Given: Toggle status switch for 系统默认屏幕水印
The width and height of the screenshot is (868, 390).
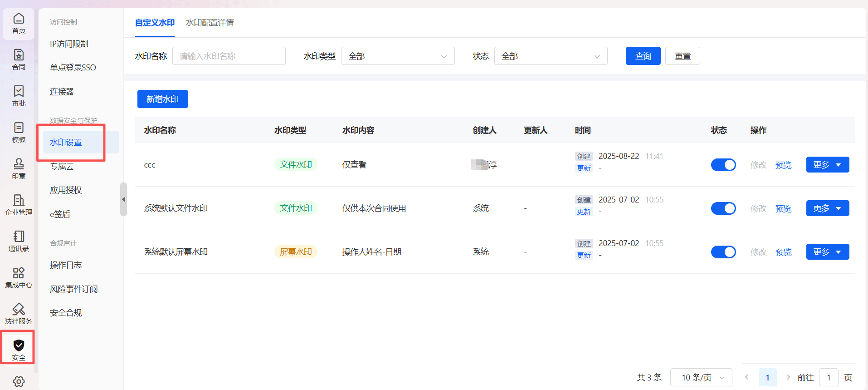Looking at the screenshot, I should pos(723,252).
